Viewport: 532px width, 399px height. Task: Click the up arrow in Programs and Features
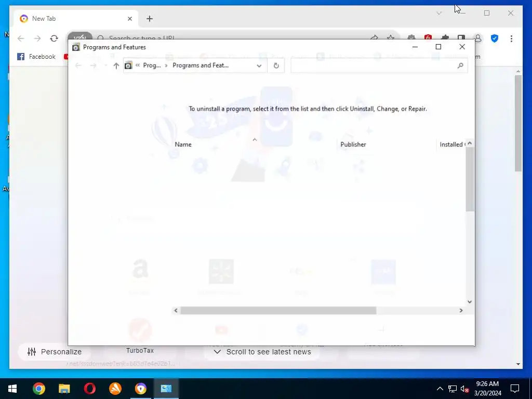point(116,66)
